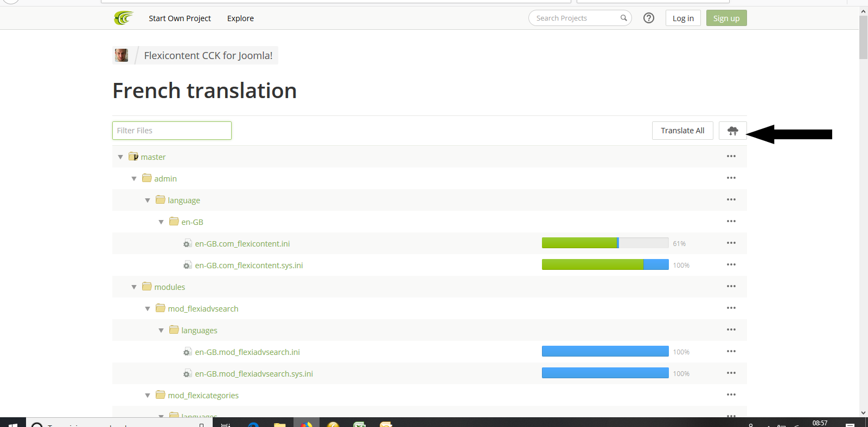Open en-GB.mod_flexiadvsearch.sys.ini file link
Screen dimensions: 868x427
[254, 374]
